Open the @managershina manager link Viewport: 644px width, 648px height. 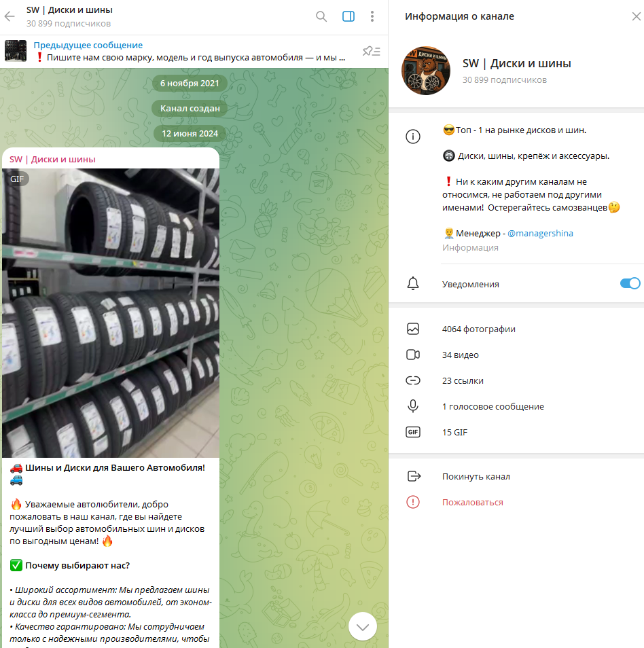click(x=540, y=234)
